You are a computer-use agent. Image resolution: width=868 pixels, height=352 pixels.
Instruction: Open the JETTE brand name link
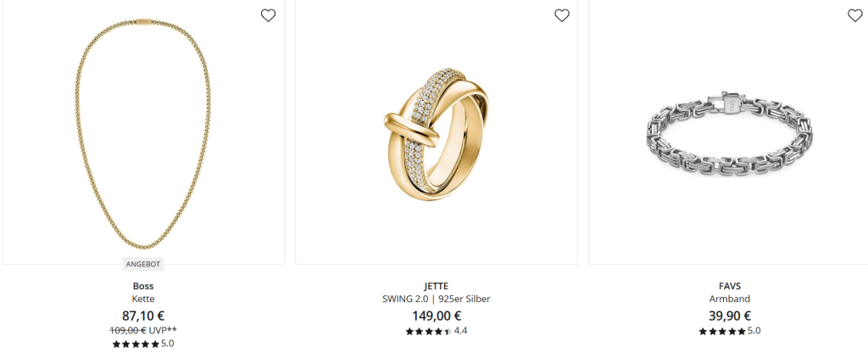click(437, 286)
